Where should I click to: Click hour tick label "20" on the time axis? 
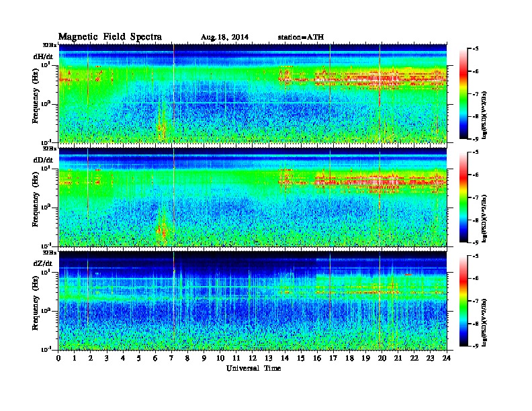[x=382, y=358]
